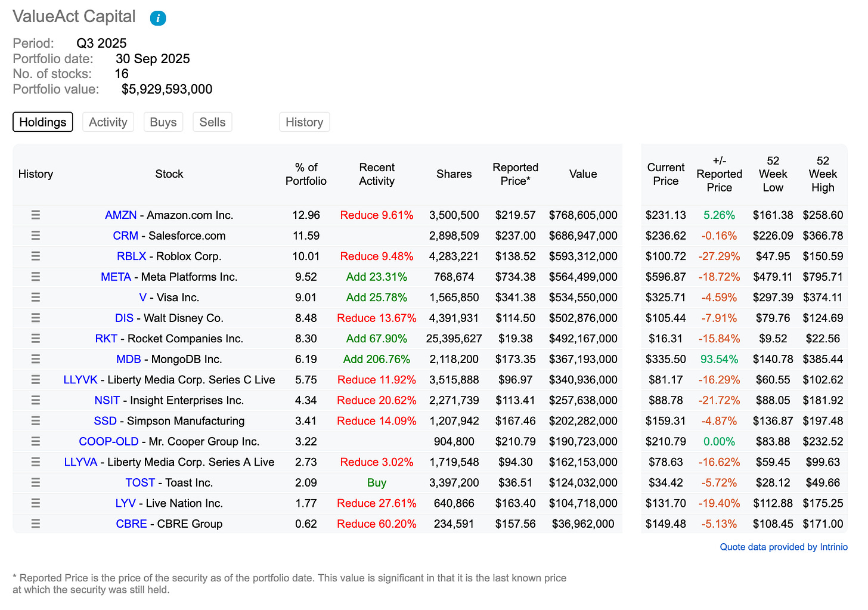Click the green 'Buy' cell for TOST

point(377,482)
